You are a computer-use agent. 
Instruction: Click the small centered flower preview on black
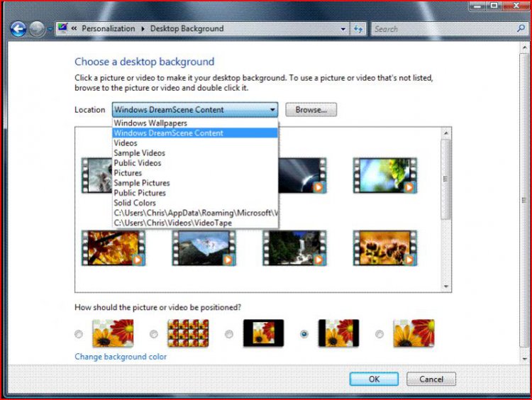[263, 333]
